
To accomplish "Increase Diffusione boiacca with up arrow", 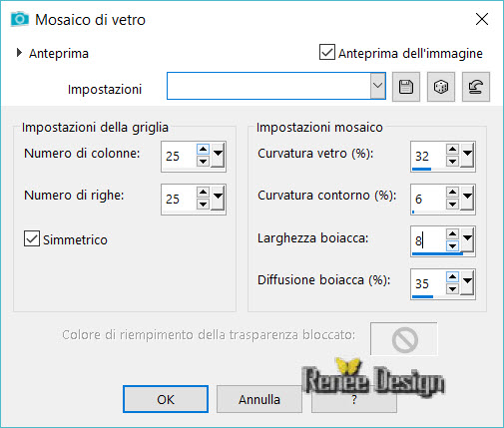I will pos(452,276).
